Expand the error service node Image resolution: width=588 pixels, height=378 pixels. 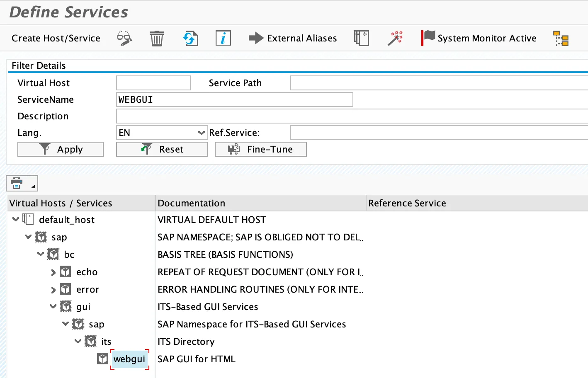click(x=53, y=290)
